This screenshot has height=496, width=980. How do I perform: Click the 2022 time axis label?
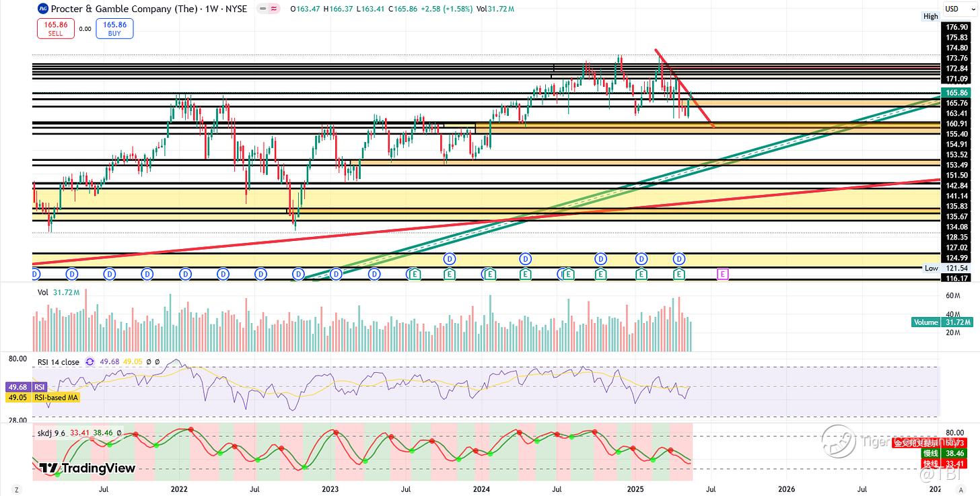[179, 489]
